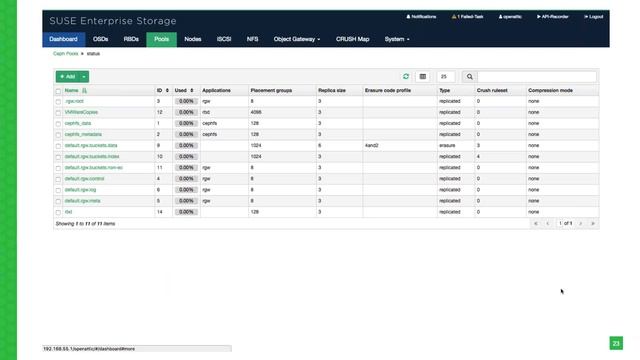640x360 pixels.
Task: Toggle the select-all checkbox in header
Action: point(58,91)
